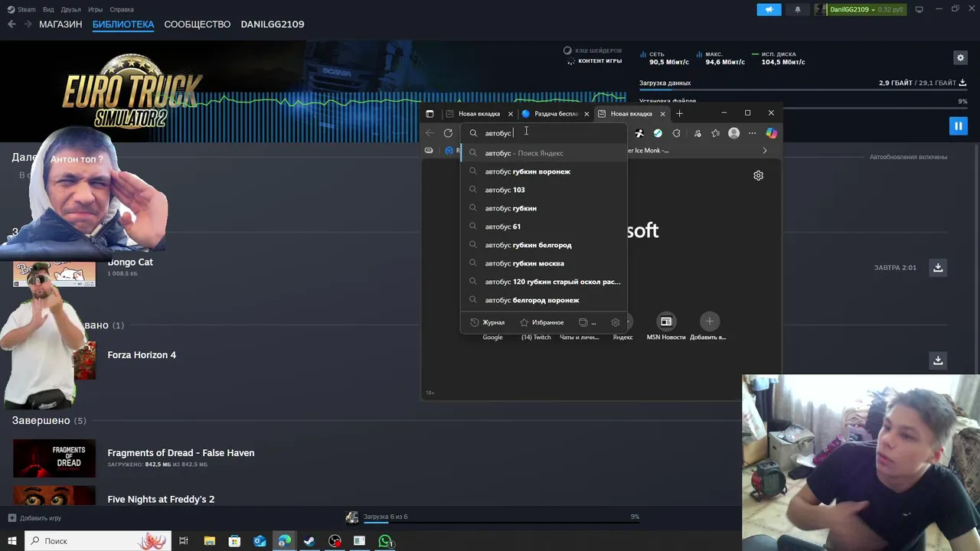Select suggestion автобус 103
Image resolution: width=980 pixels, height=551 pixels.
coord(544,190)
